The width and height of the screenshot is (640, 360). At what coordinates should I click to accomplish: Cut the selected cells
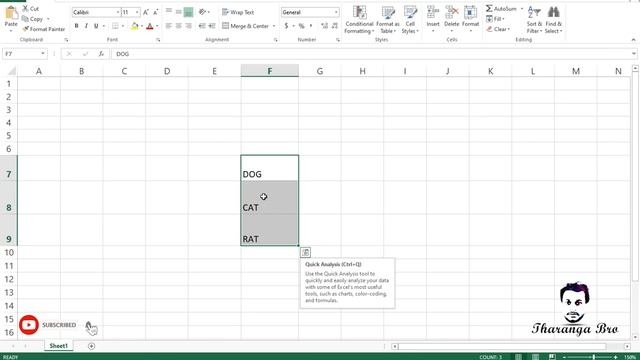tap(30, 8)
